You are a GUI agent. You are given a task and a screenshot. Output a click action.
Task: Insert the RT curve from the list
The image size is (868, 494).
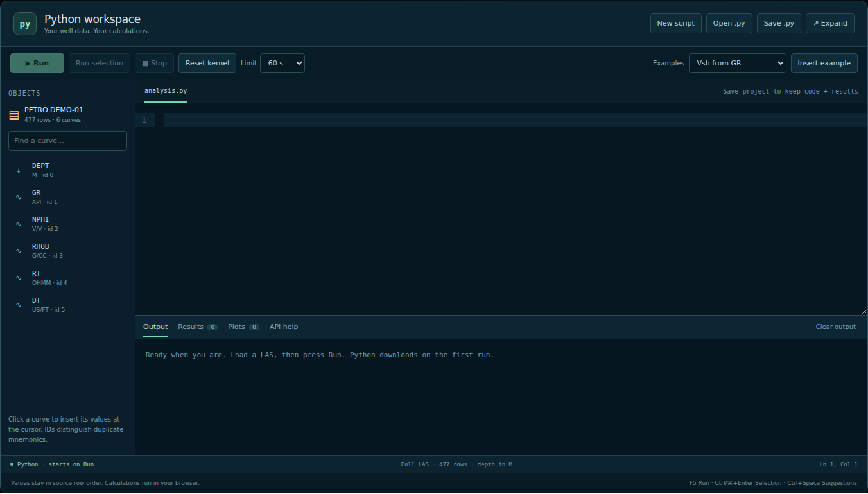(x=67, y=278)
